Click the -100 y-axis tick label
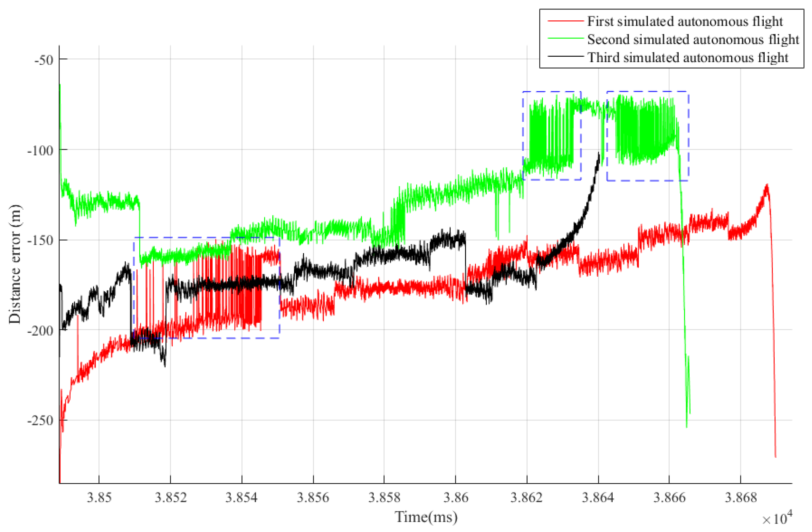 [x=41, y=150]
